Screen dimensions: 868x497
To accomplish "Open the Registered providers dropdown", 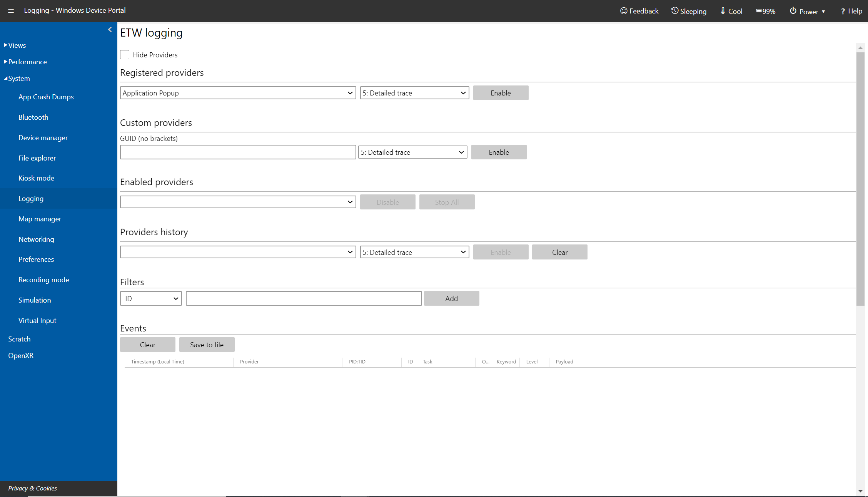I will [237, 92].
